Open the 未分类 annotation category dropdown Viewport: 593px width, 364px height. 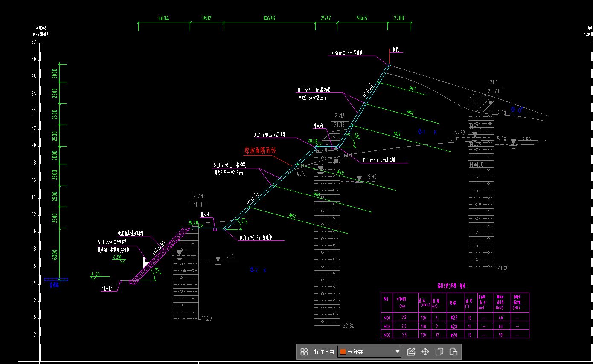click(369, 352)
